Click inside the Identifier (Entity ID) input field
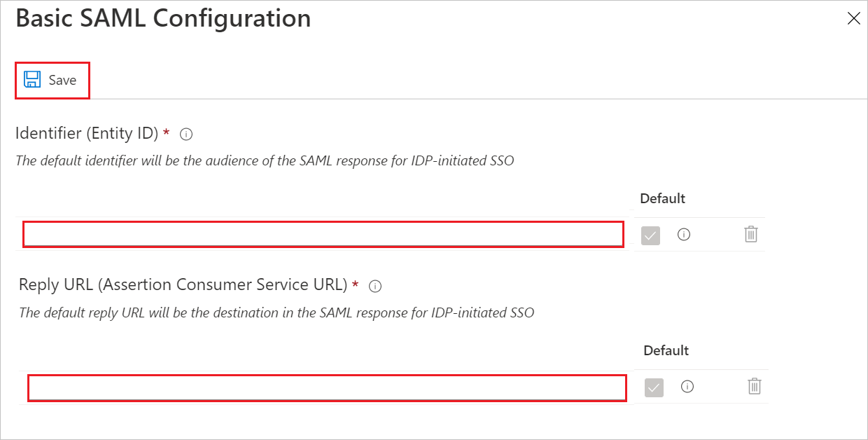 pos(322,235)
